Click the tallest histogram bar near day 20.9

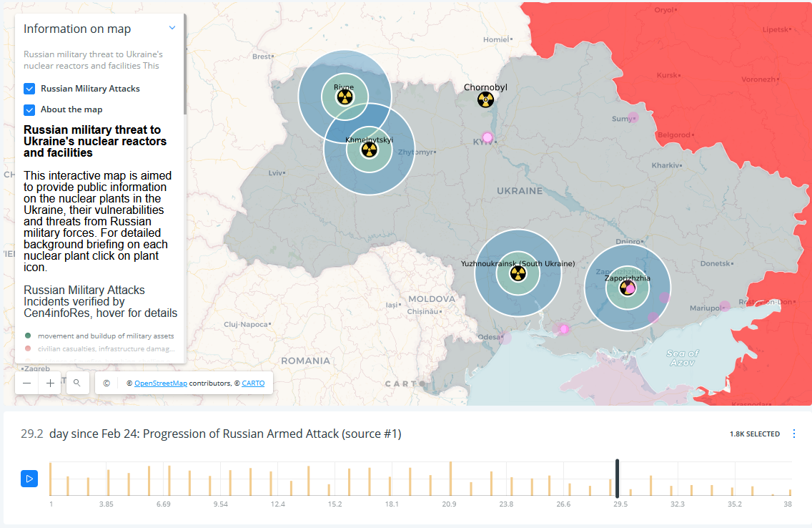450,479
